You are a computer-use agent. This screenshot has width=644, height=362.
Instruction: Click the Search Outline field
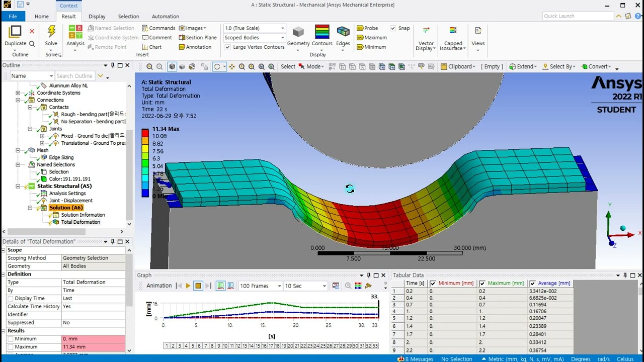pyautogui.click(x=74, y=76)
